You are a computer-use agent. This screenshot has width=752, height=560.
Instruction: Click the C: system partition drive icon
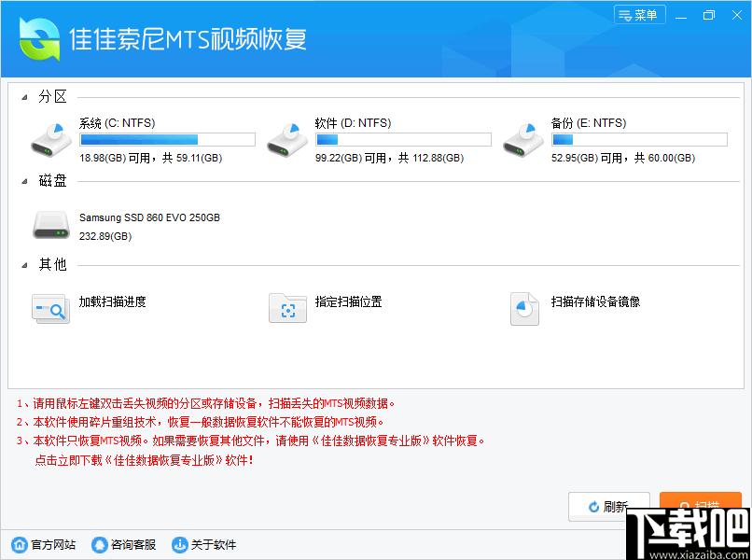click(x=51, y=139)
